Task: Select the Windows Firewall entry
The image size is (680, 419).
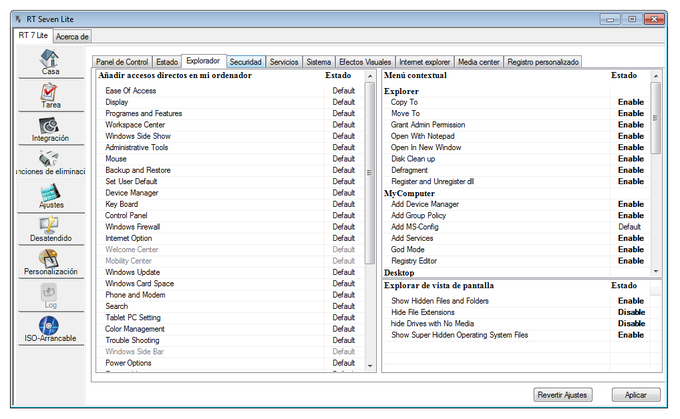Action: (230, 227)
